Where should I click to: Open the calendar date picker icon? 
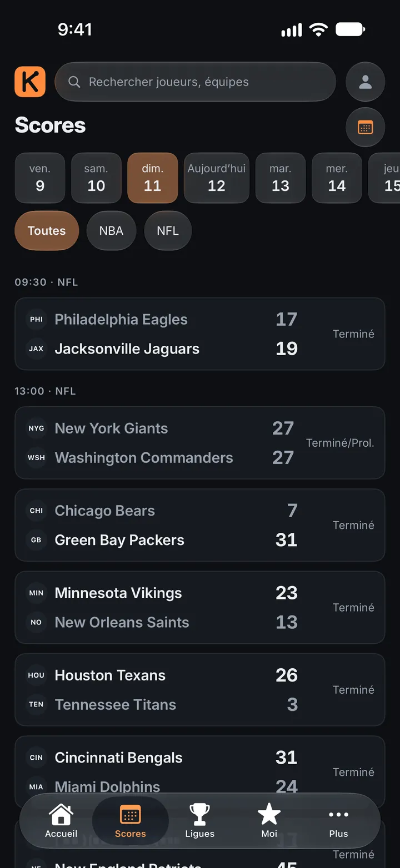click(x=365, y=127)
